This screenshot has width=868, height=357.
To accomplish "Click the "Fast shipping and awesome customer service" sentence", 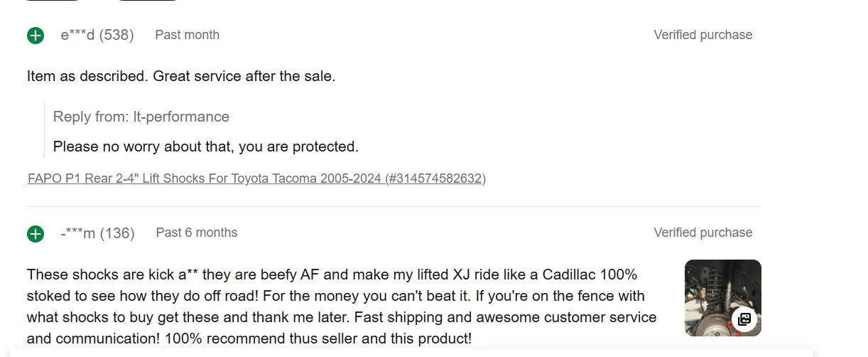I will pos(504,317).
